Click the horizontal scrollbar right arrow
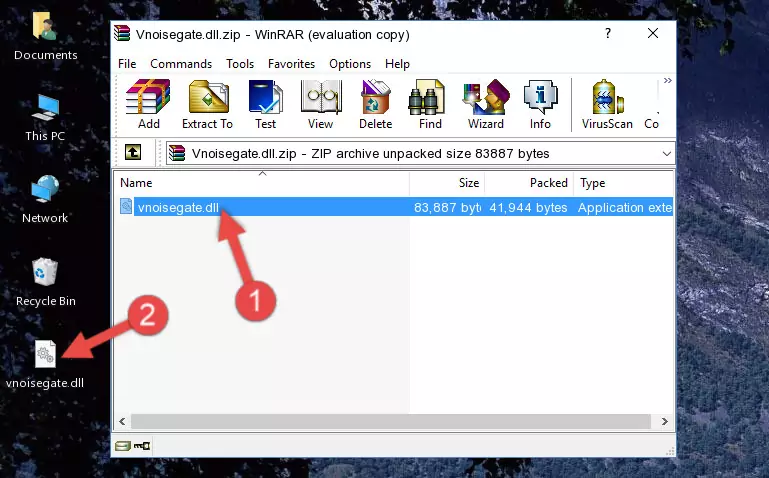 click(665, 422)
